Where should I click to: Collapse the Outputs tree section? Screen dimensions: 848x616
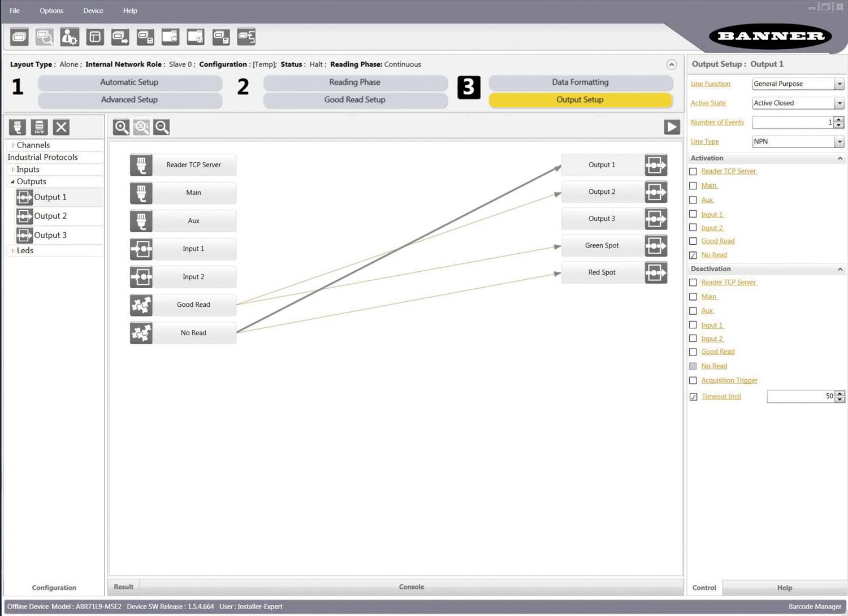pos(12,181)
